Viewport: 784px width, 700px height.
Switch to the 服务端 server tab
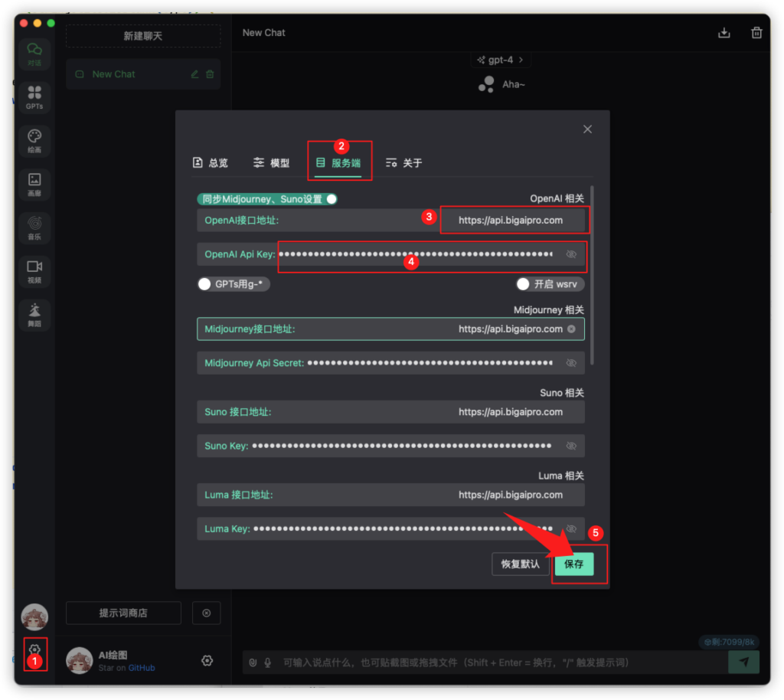pyautogui.click(x=339, y=163)
